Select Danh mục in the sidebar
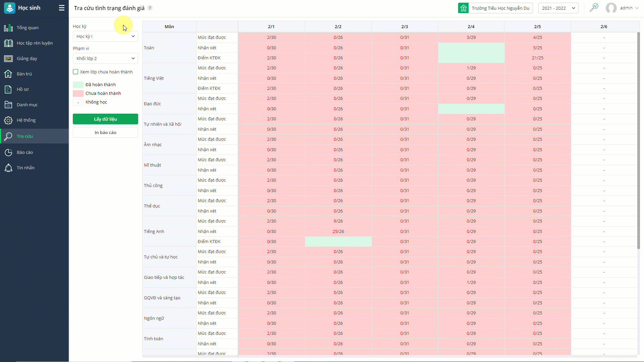 27,105
